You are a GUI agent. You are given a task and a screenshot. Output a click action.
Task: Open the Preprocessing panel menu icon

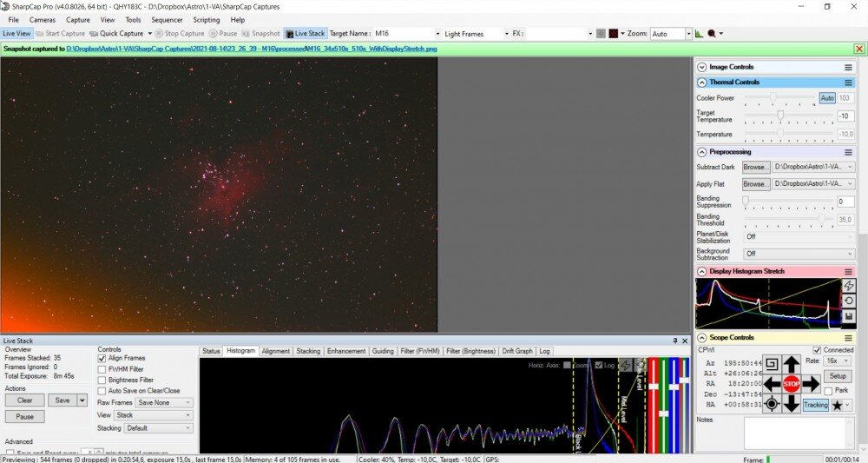click(848, 152)
